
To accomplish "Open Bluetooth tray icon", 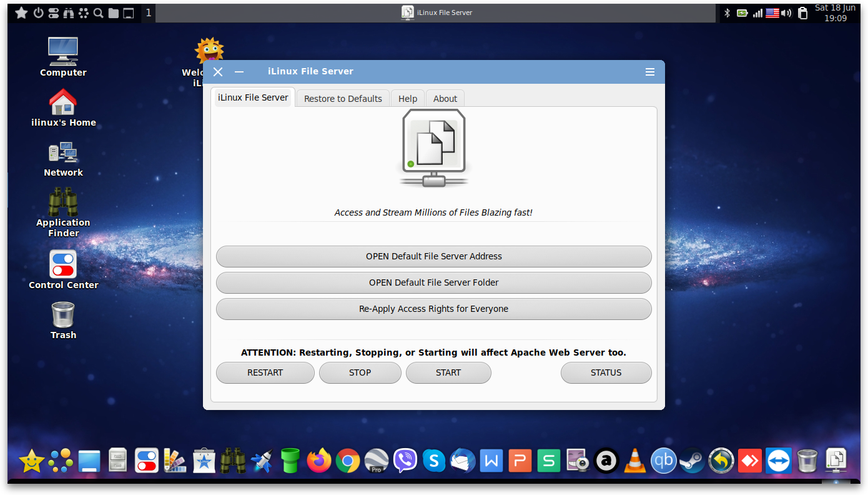I will pos(727,12).
